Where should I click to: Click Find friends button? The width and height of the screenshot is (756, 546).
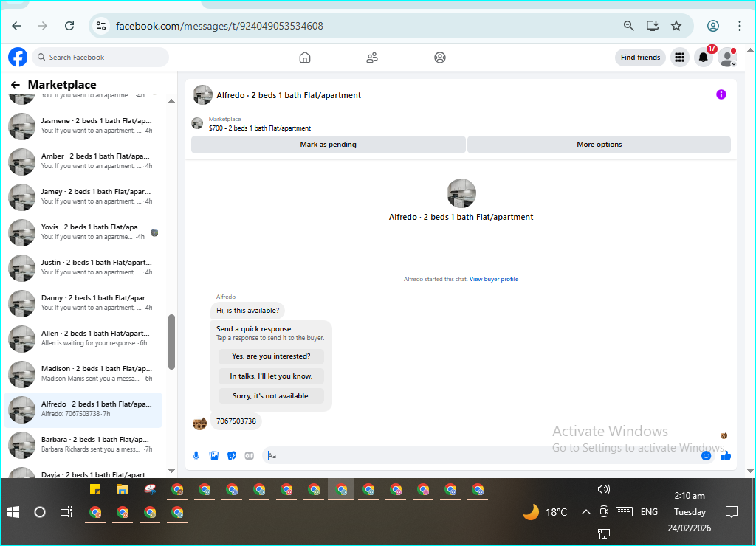click(x=640, y=58)
